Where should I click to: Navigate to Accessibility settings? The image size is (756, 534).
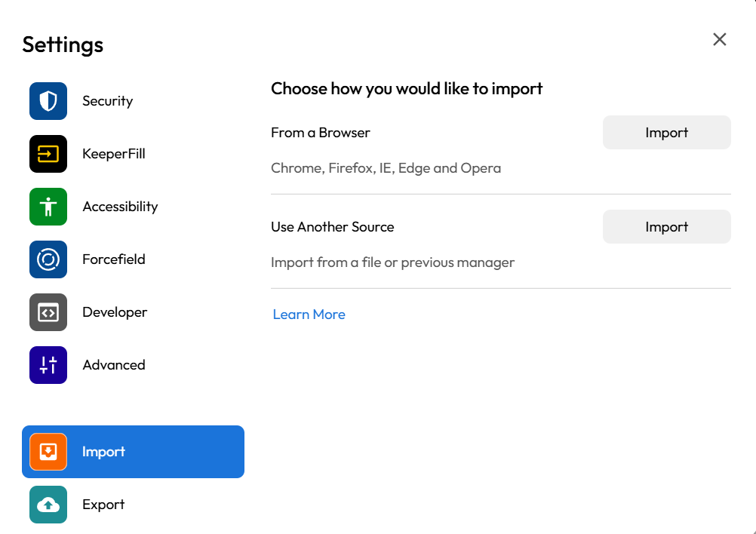[120, 206]
